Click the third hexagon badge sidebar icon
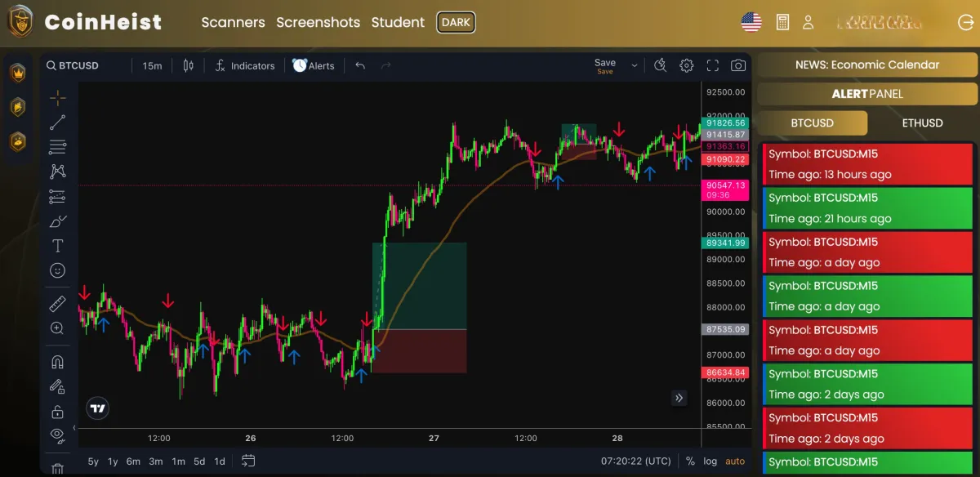This screenshot has height=477, width=980. click(x=17, y=141)
